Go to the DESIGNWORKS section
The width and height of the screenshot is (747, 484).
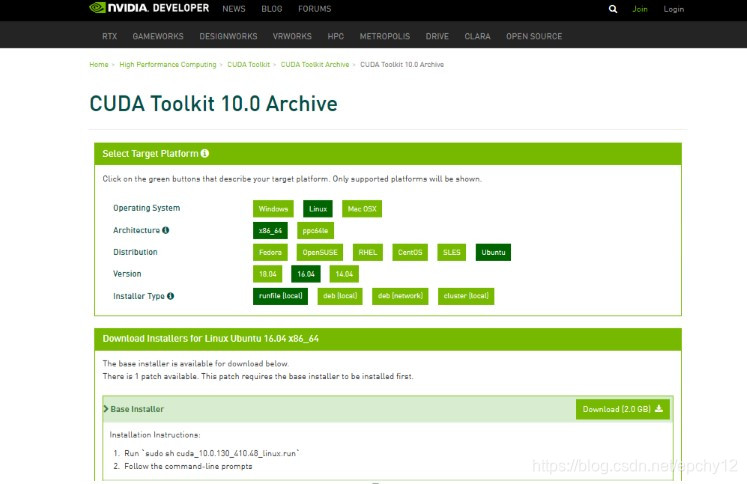click(x=228, y=36)
